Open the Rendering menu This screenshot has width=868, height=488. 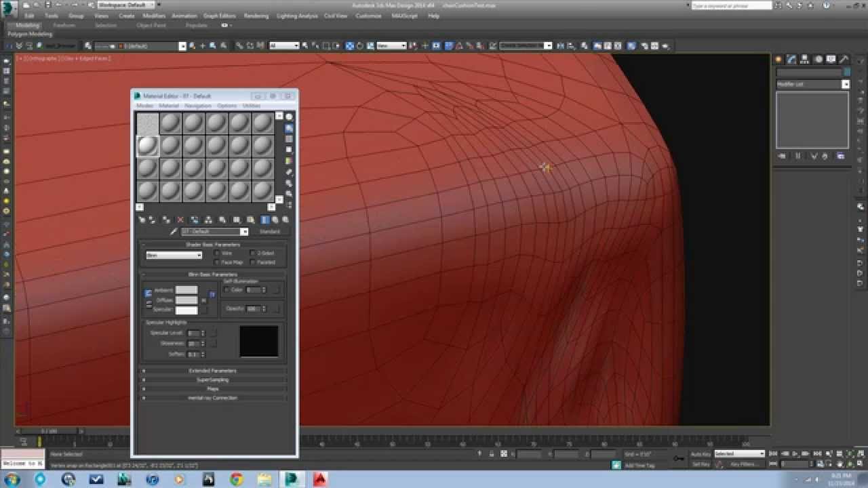[x=256, y=16]
